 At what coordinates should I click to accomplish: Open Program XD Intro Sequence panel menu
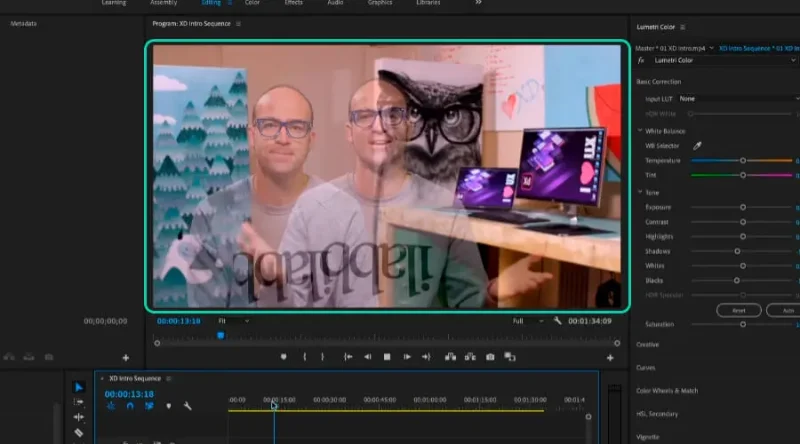238,23
